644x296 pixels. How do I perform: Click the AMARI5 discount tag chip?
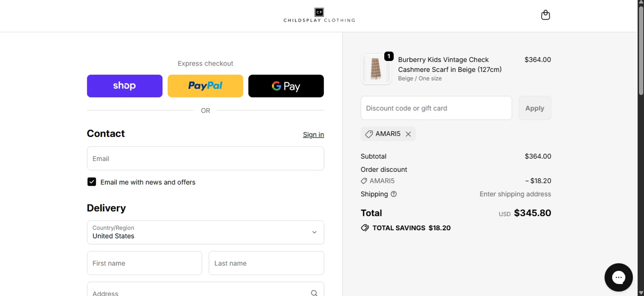coord(388,134)
